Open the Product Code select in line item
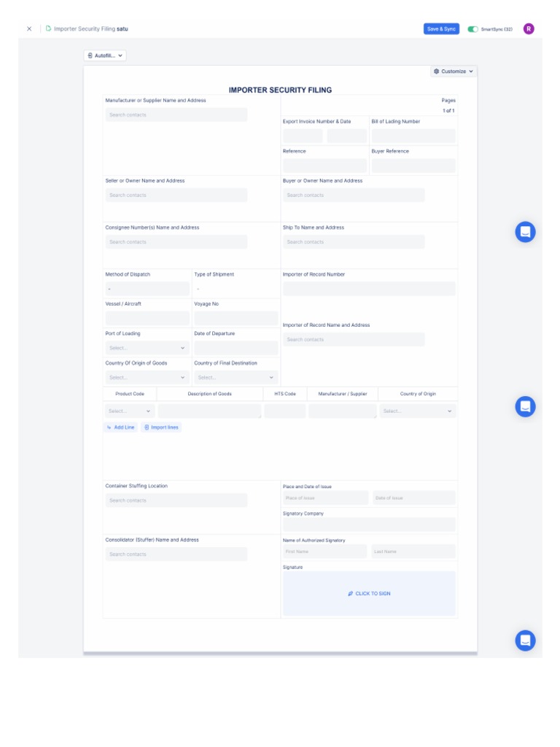560x747 pixels. click(130, 411)
